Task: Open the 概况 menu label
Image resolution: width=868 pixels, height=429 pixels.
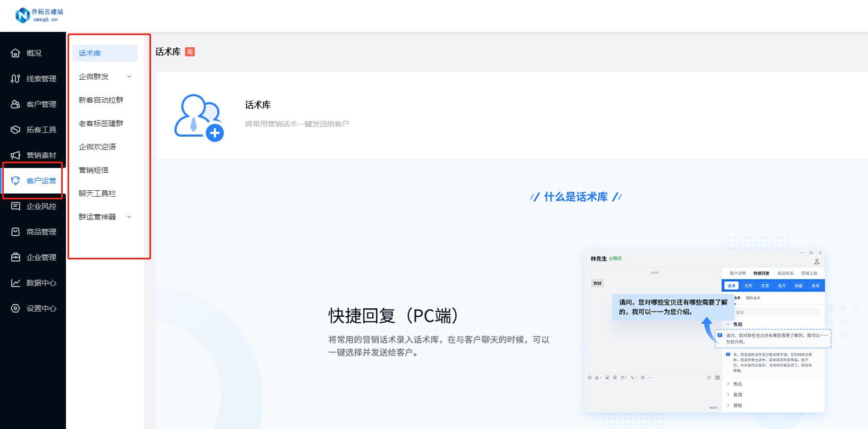Action: pyautogui.click(x=34, y=53)
